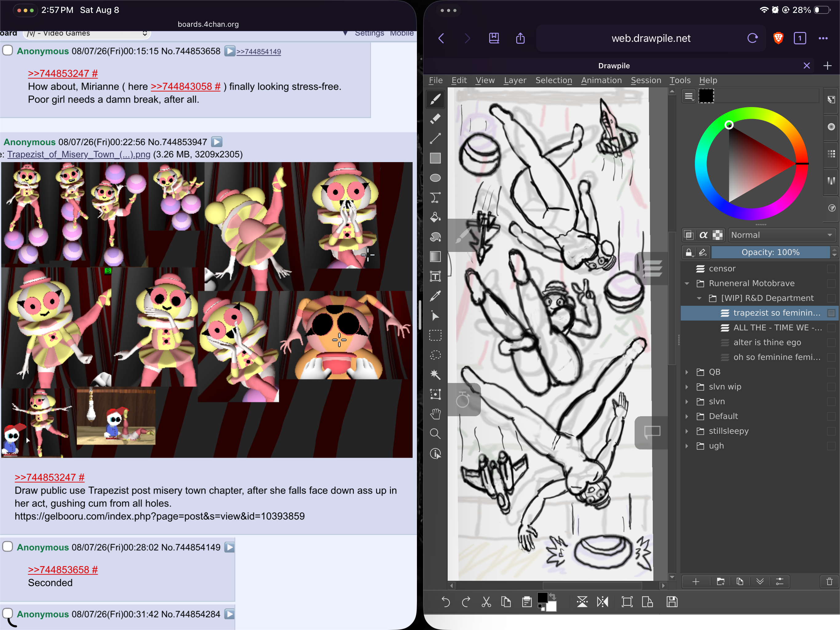This screenshot has height=630, width=840.
Task: Click the cut scissors icon
Action: click(486, 602)
